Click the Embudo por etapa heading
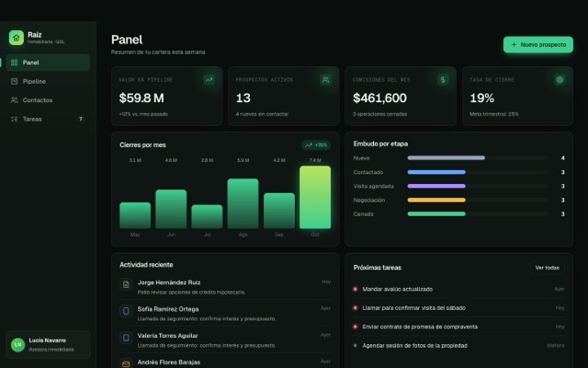 (380, 144)
